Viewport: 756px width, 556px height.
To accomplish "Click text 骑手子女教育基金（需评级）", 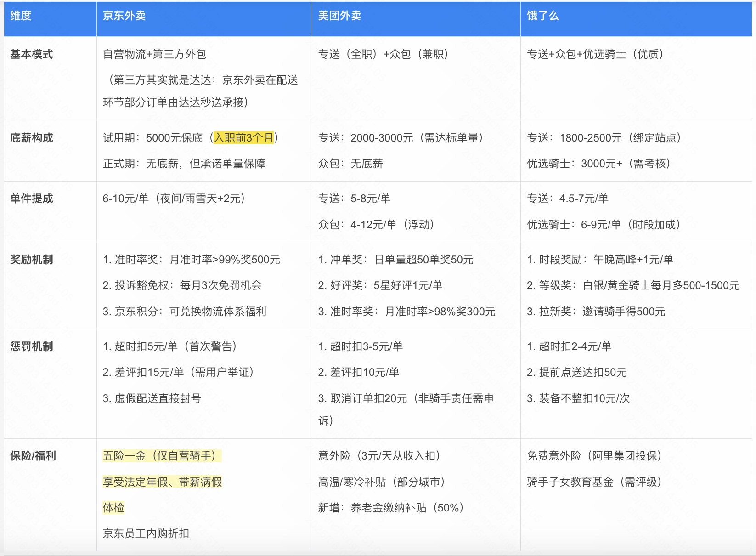I will pos(595,482).
